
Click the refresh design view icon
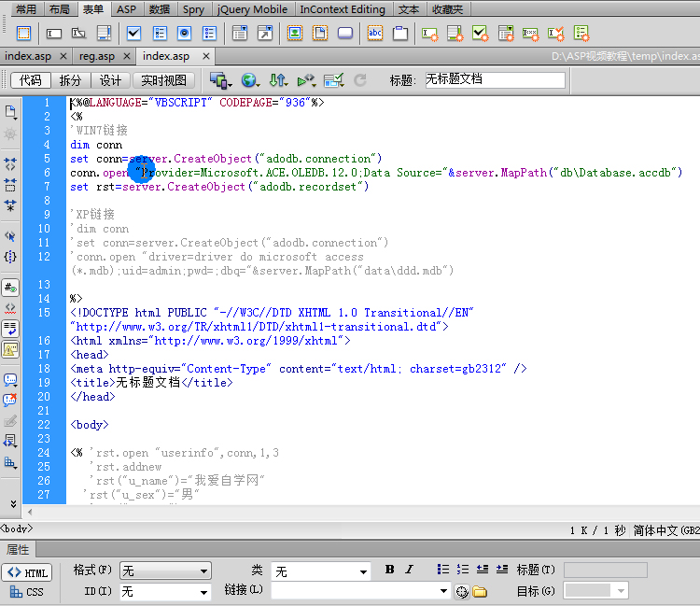tap(360, 80)
